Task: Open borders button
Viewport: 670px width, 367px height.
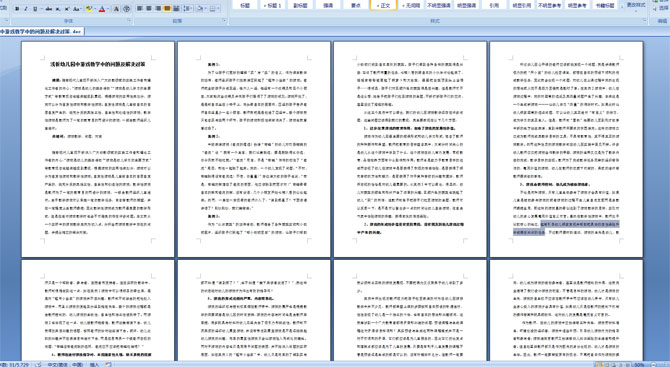Action: point(213,9)
